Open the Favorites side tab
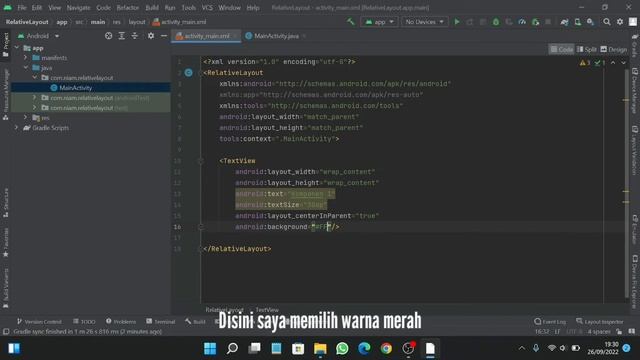Screen dimensions: 640x360 (6, 242)
